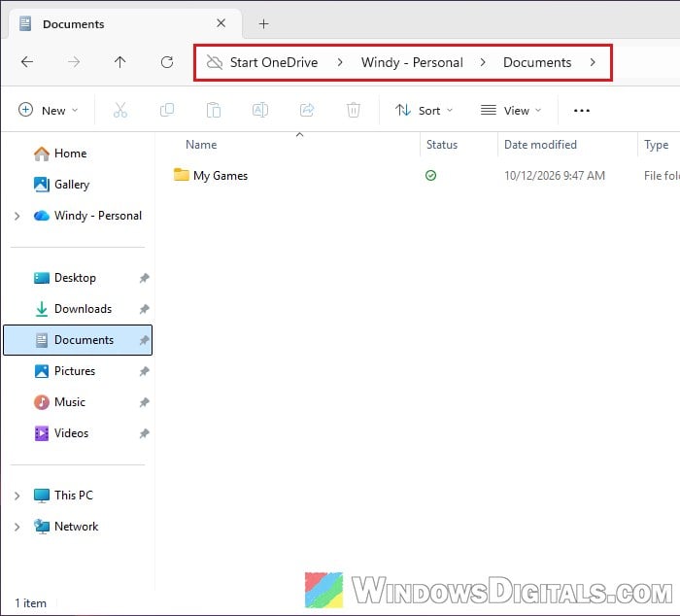The width and height of the screenshot is (680, 616).
Task: Select Windy - Personal in the navigation pane
Action: point(97,216)
